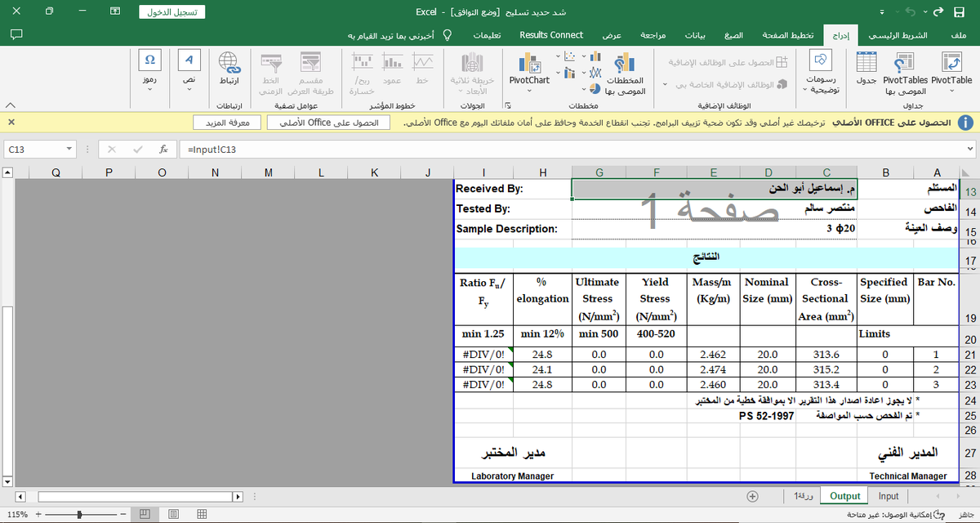Screen dimensions: 980x523
Task: Insert a Line sparkline (خط)
Action: click(x=422, y=69)
